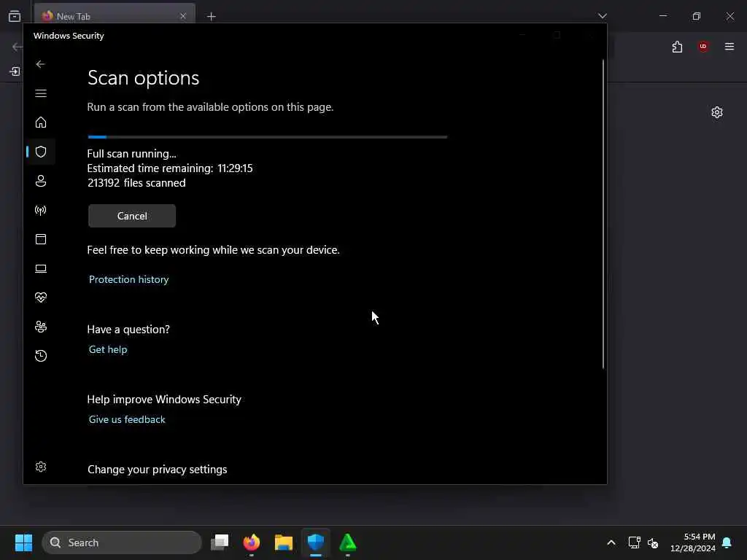This screenshot has width=747, height=560.
Task: Select the New Tab tab in Firefox
Action: coord(115,16)
